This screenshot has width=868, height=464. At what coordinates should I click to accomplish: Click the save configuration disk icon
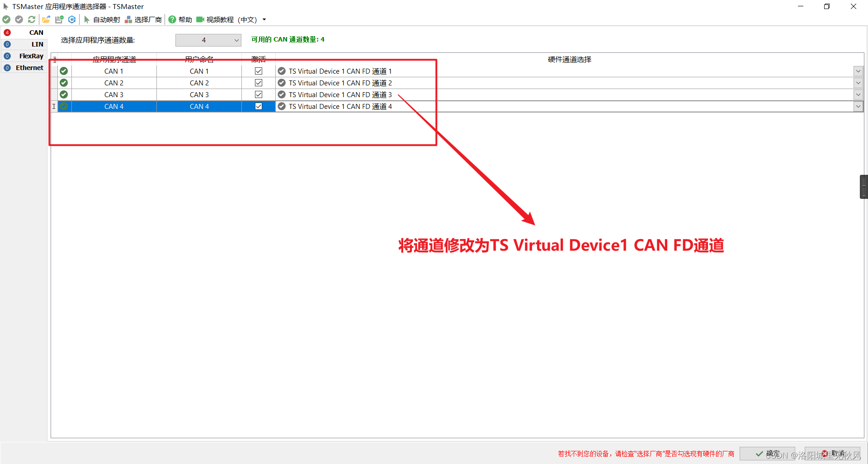click(x=59, y=19)
